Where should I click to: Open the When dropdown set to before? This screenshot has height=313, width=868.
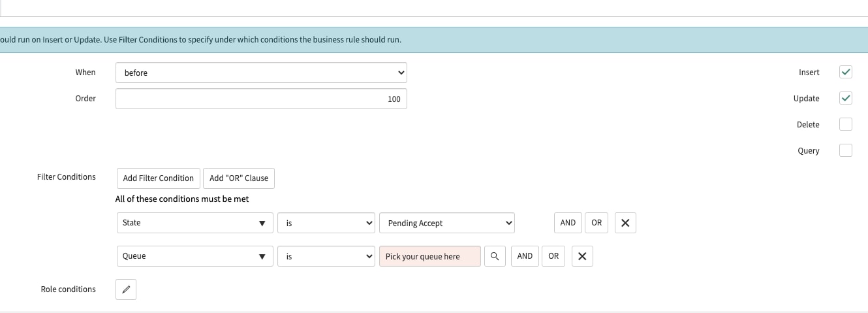click(261, 73)
